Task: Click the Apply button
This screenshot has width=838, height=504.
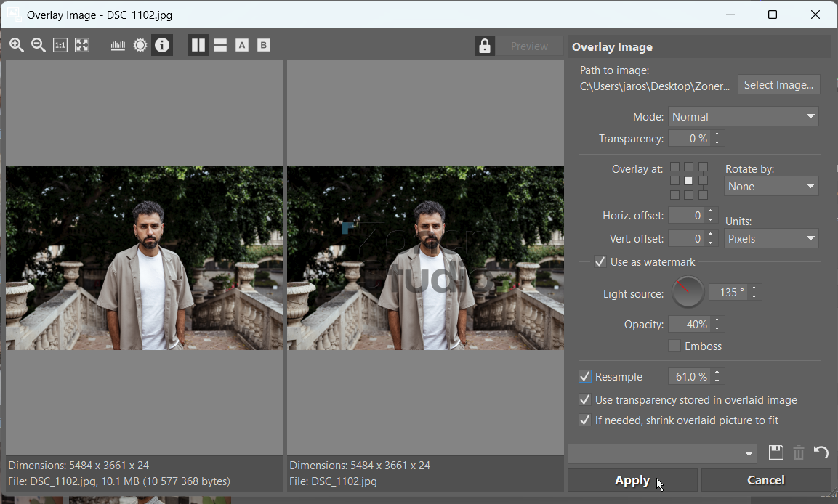Action: pos(632,480)
